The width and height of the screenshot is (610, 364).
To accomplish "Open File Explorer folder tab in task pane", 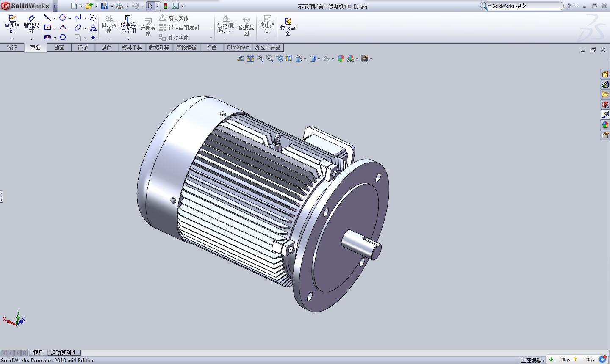I will [x=605, y=94].
